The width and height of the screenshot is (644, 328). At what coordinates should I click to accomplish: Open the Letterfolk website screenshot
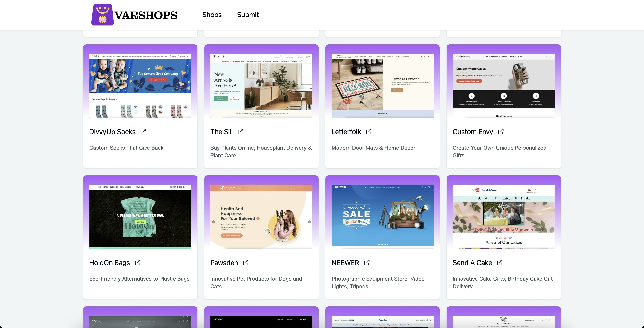[x=383, y=86]
